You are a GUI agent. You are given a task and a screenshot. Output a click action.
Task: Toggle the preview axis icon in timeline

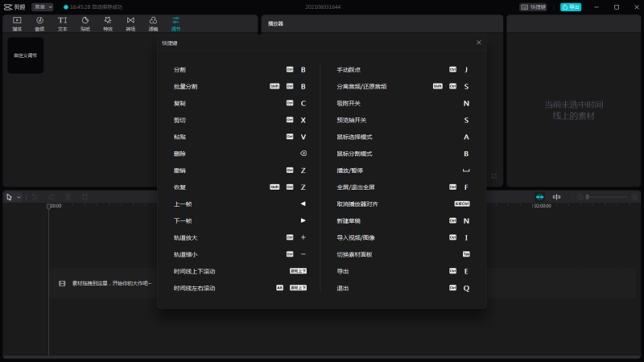tap(556, 197)
